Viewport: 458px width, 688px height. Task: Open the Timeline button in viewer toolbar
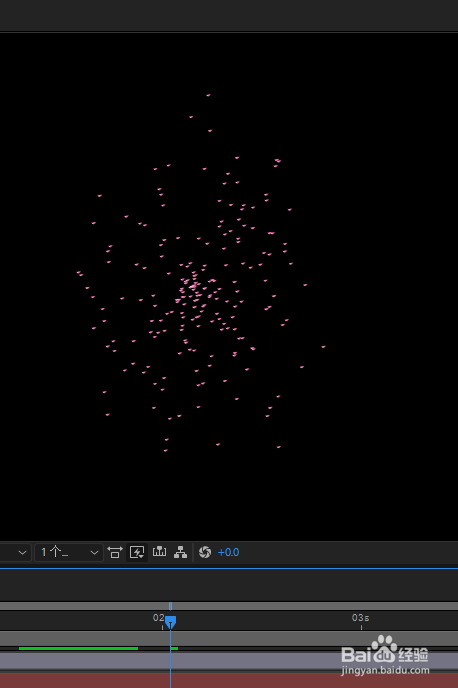159,552
